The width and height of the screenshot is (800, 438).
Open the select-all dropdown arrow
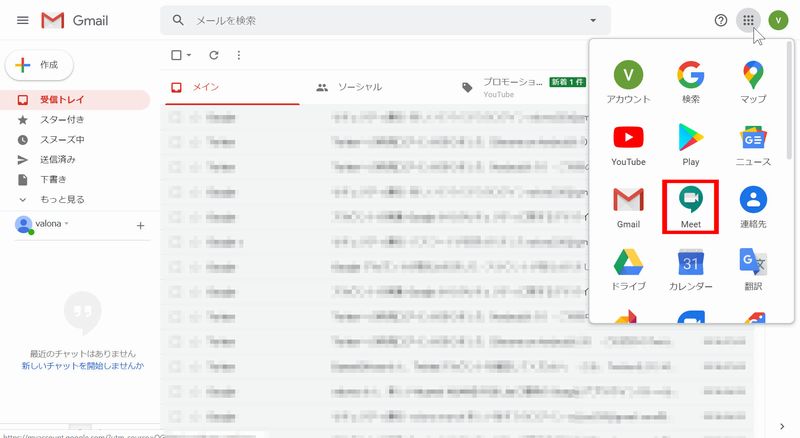tap(189, 55)
